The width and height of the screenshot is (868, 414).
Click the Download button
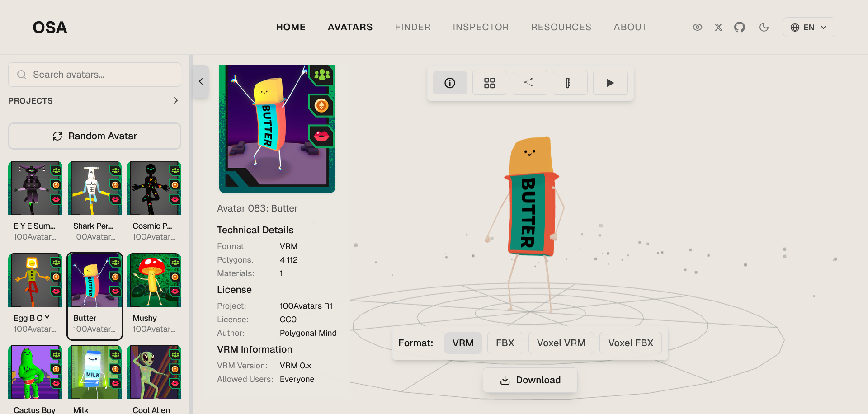(x=530, y=380)
